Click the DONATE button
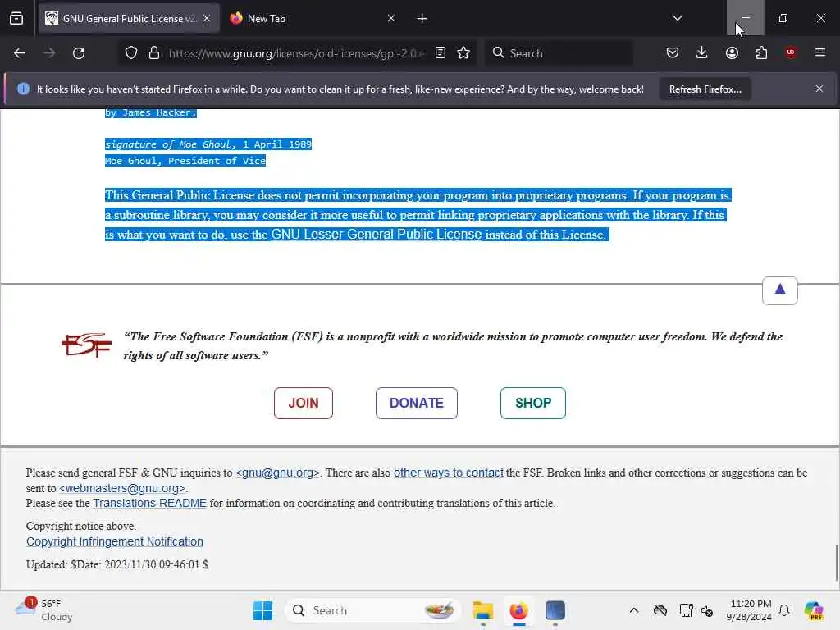 point(416,403)
